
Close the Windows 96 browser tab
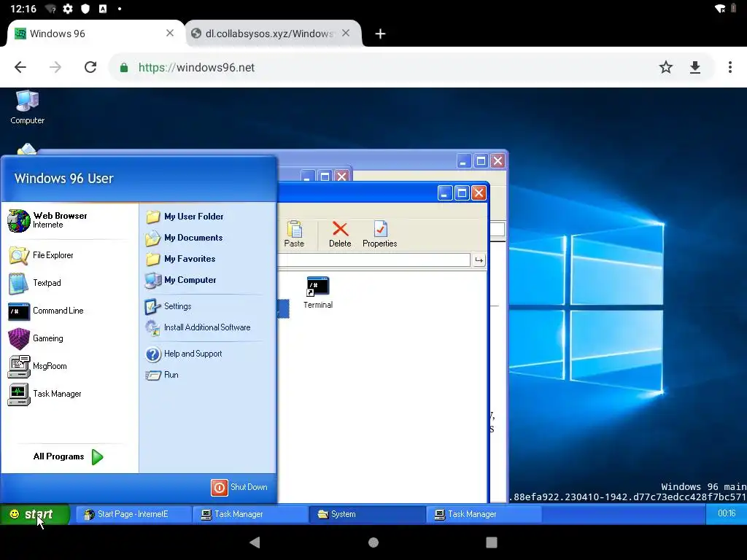coord(169,33)
